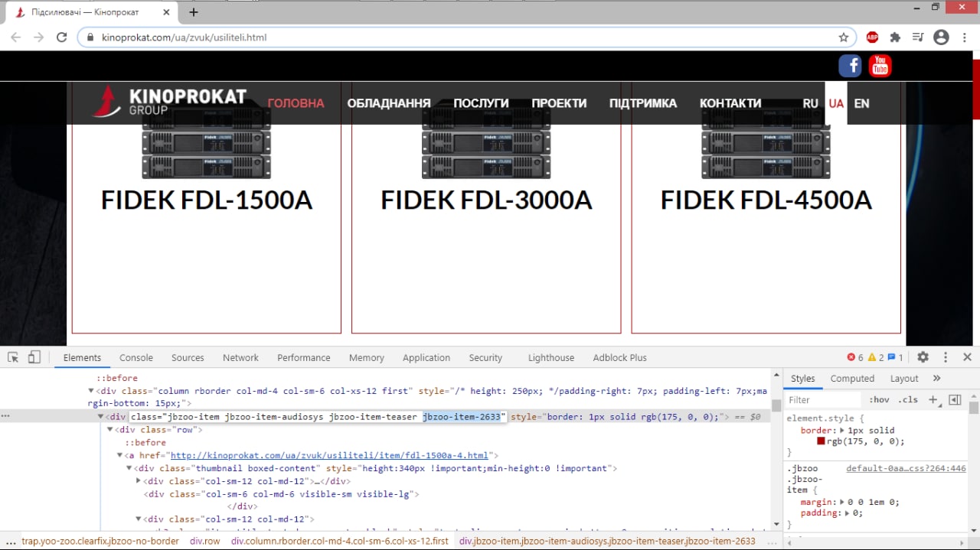Screen dimensions: 980x550
Task: Click the Facebook icon in the header
Action: point(850,66)
